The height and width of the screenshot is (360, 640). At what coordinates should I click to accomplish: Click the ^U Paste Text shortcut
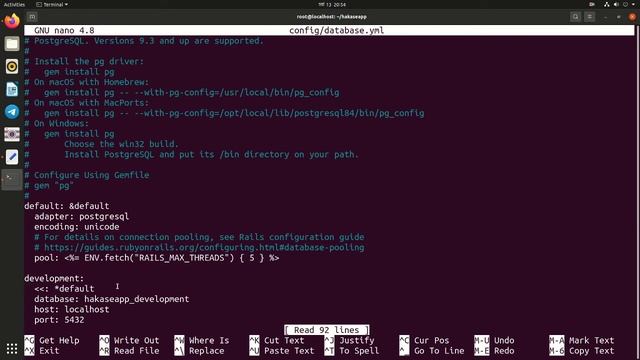click(x=282, y=351)
